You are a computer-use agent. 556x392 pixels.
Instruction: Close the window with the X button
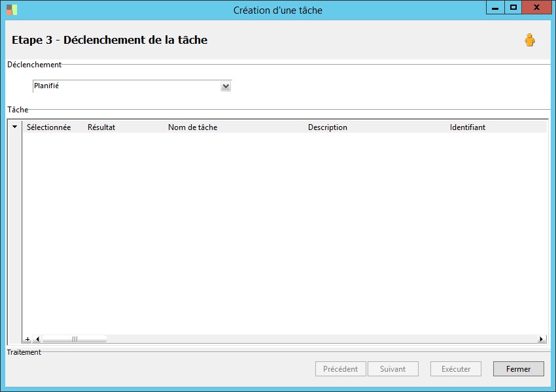pyautogui.click(x=536, y=7)
